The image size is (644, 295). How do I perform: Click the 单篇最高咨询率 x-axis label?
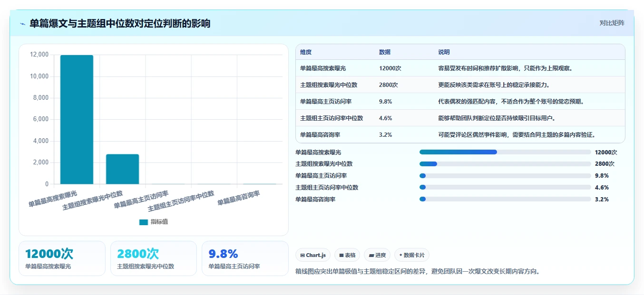[239, 199]
